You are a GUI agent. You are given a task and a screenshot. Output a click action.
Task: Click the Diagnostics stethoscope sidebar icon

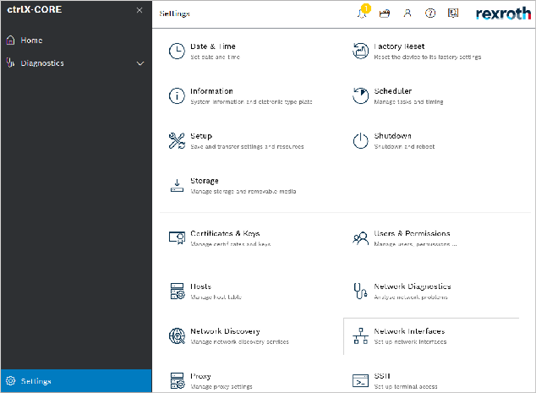tap(11, 63)
